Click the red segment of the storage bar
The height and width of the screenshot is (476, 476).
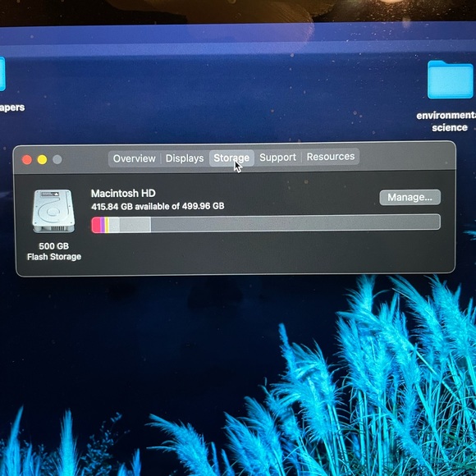[96, 225]
